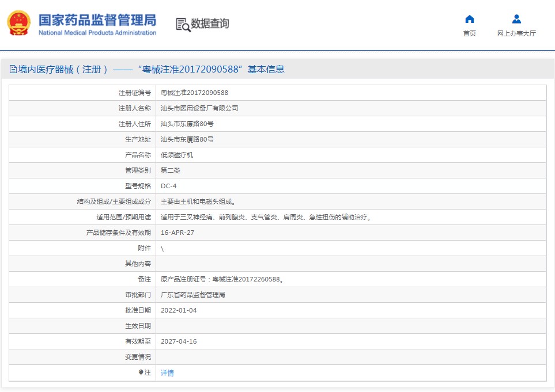Click the 首页 label
The width and height of the screenshot is (555, 392).
(469, 33)
